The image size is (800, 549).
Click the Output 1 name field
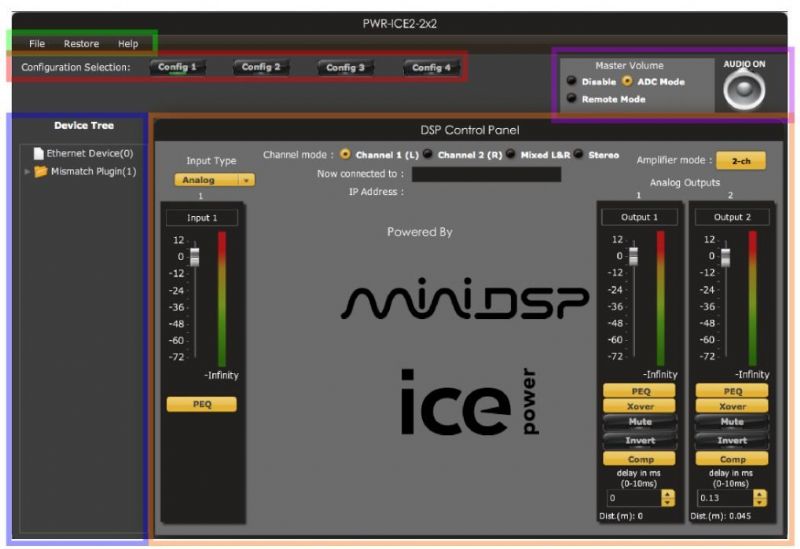pyautogui.click(x=639, y=217)
